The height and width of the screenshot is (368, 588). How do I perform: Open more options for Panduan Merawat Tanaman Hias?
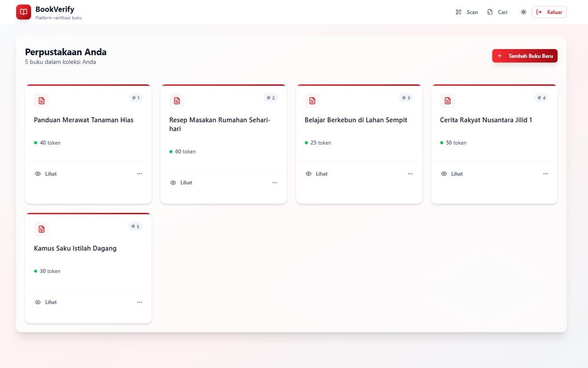pyautogui.click(x=140, y=174)
